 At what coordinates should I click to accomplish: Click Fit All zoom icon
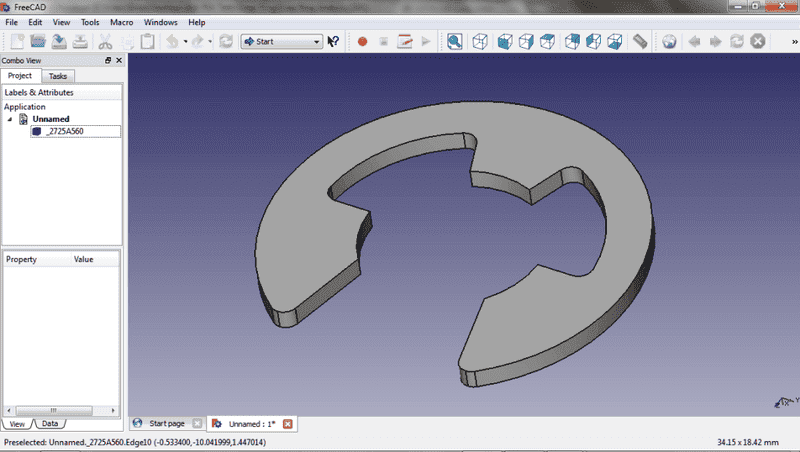(454, 42)
